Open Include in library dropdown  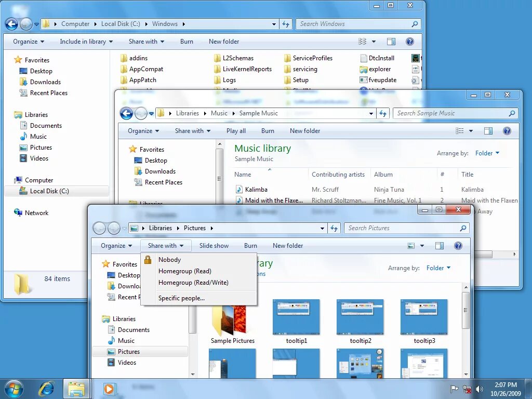86,42
